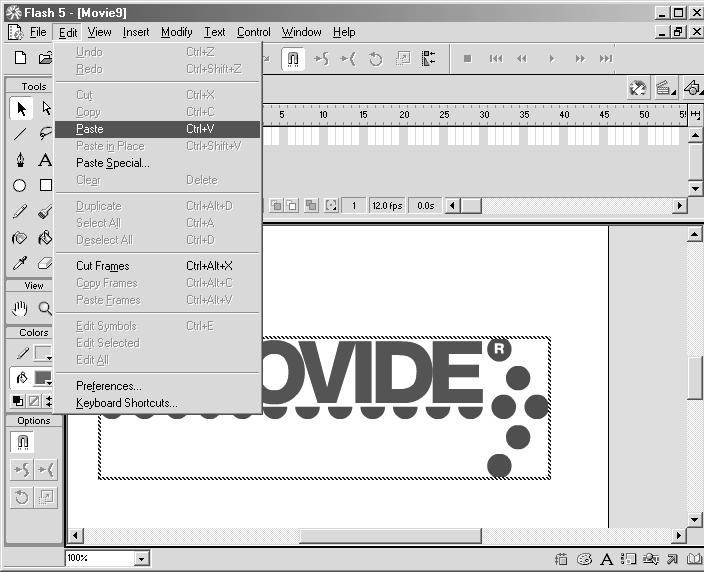
Task: Open Character panel from launcher bar
Action: pos(607,559)
